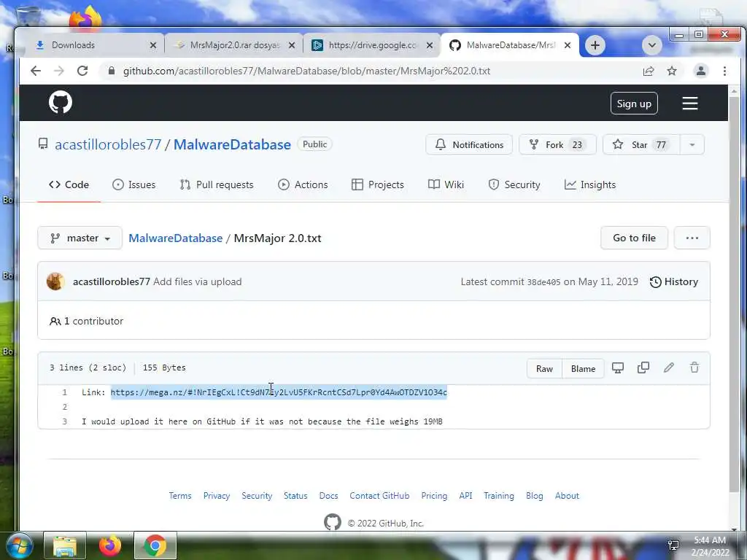Image resolution: width=747 pixels, height=560 pixels.
Task: Expand the tab search chevron button
Action: pos(652,45)
